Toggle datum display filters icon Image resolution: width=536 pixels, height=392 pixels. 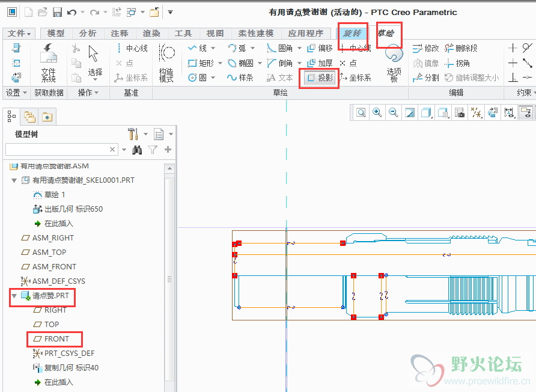tap(476, 112)
